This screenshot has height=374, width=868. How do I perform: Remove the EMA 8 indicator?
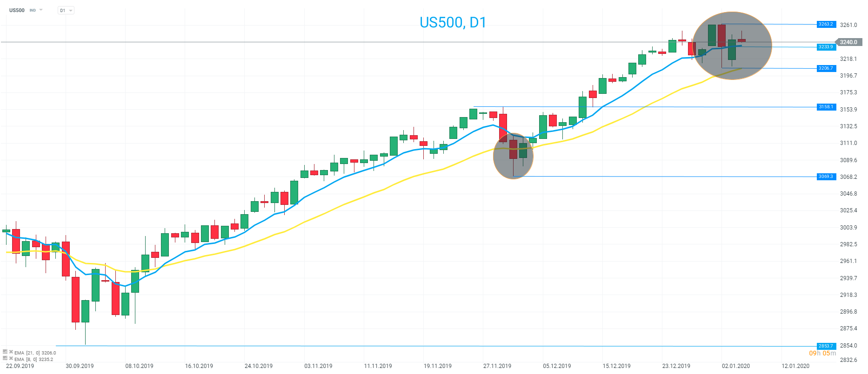(x=11, y=359)
